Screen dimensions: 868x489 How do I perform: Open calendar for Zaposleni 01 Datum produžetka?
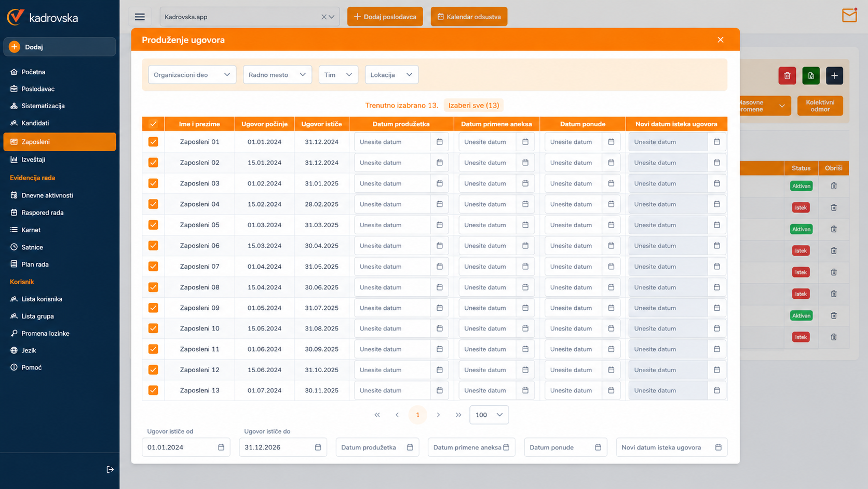point(440,142)
